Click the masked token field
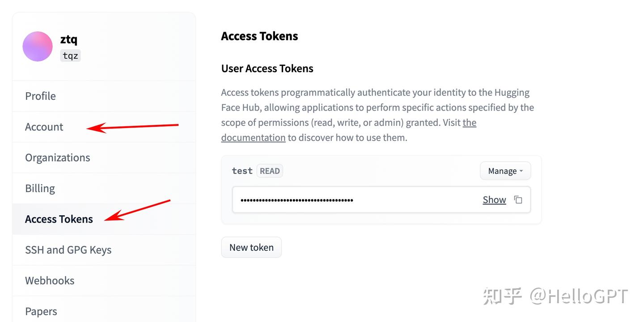The width and height of the screenshot is (644, 322). (x=381, y=200)
